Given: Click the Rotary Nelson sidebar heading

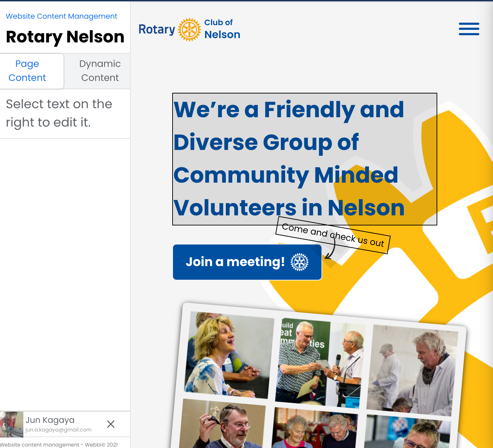Looking at the screenshot, I should 65,37.
